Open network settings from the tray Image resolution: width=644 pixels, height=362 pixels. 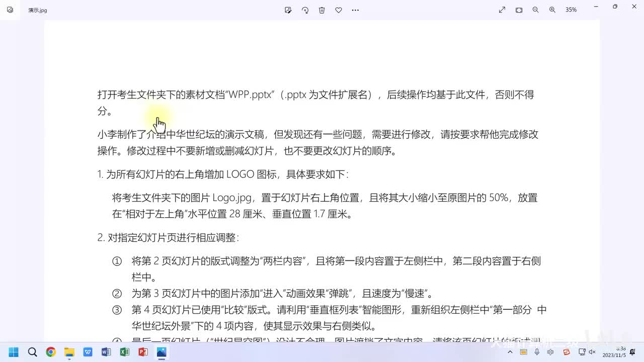[x=582, y=352]
